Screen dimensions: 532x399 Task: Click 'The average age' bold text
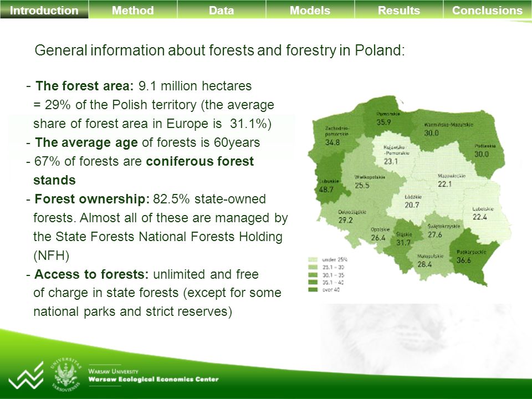click(x=86, y=143)
